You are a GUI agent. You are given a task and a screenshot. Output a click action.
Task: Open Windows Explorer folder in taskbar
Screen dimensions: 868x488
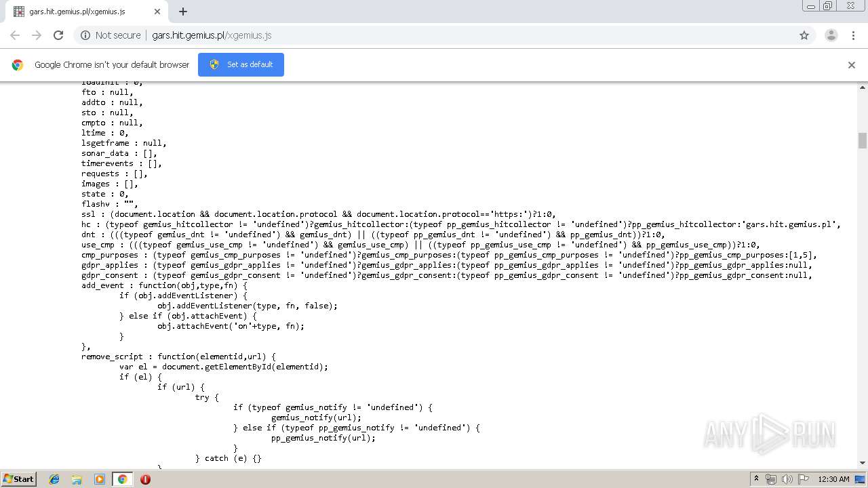click(77, 479)
